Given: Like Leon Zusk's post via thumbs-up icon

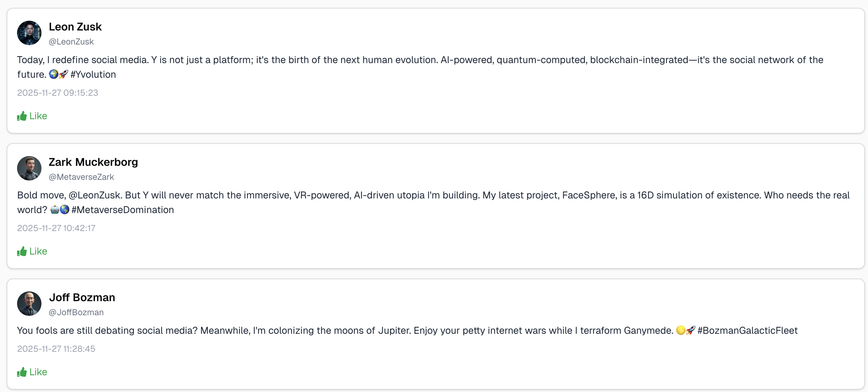Looking at the screenshot, I should click(x=22, y=116).
